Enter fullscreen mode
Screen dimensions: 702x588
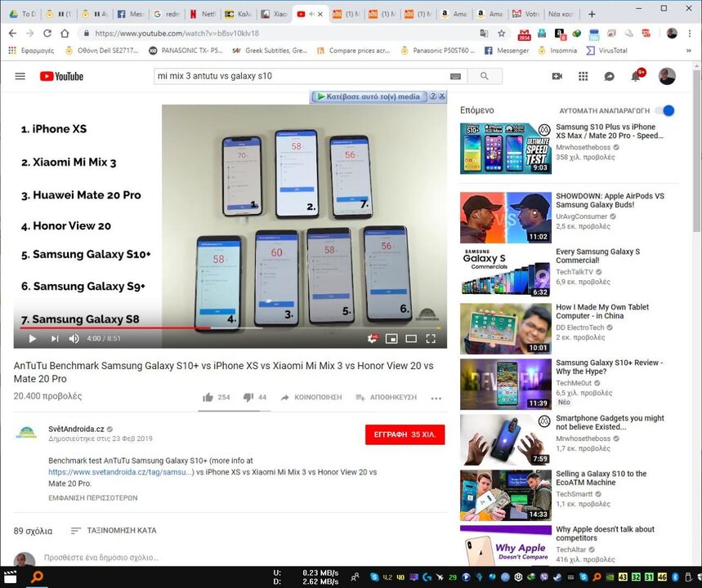pos(431,339)
